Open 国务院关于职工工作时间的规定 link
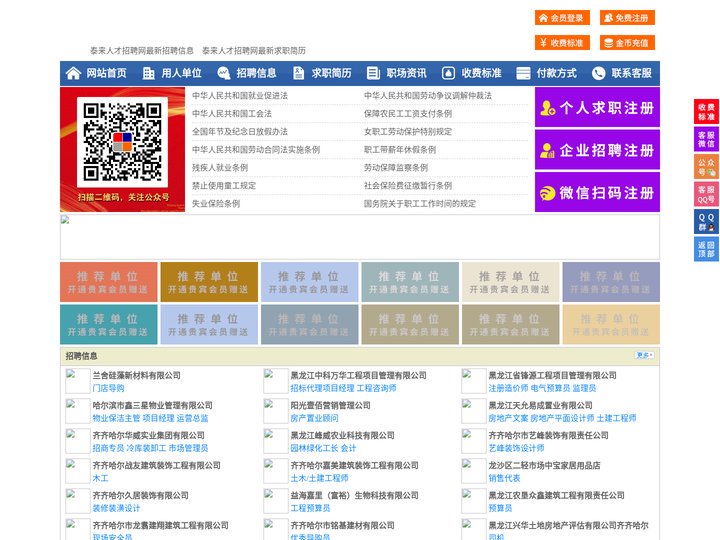This screenshot has width=720, height=540. 420,203
